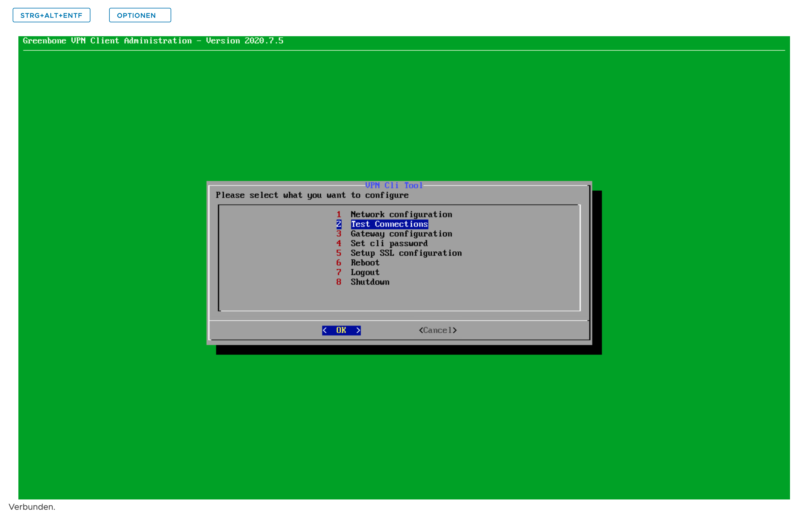Screen dimensions: 812x526
Task: Click the Cancel button
Action: point(438,331)
